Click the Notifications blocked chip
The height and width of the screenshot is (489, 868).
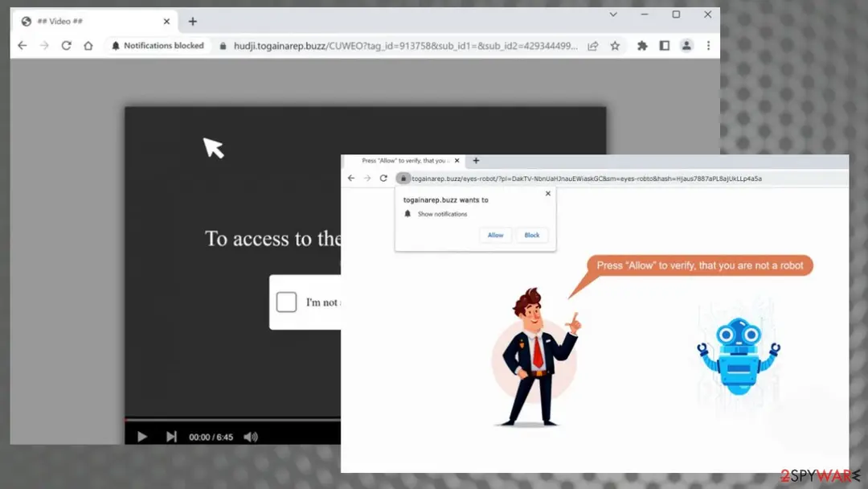click(158, 46)
